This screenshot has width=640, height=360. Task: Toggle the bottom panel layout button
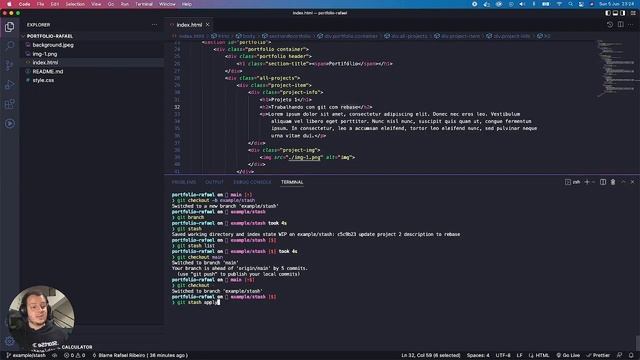pyautogui.click(x=615, y=13)
